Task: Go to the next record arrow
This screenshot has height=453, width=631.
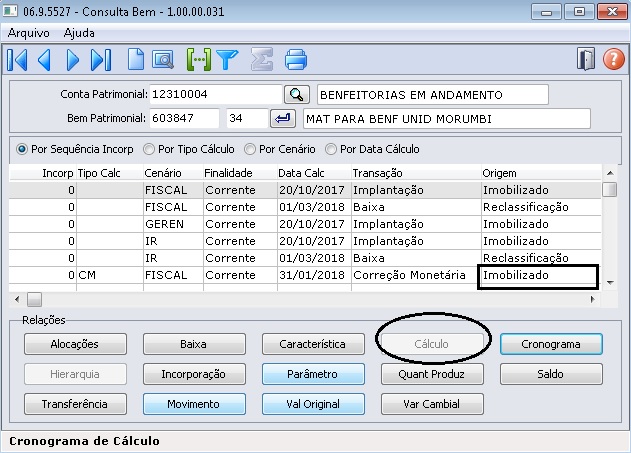Action: pos(72,60)
